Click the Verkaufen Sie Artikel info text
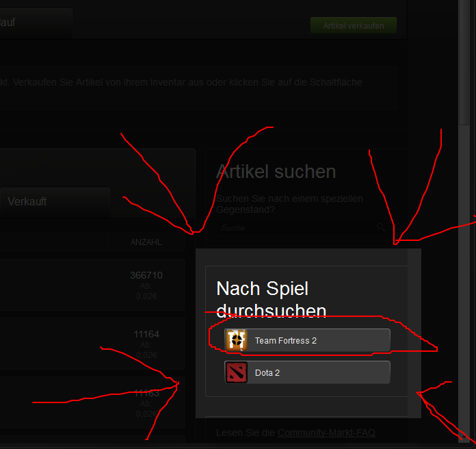 pyautogui.click(x=181, y=82)
